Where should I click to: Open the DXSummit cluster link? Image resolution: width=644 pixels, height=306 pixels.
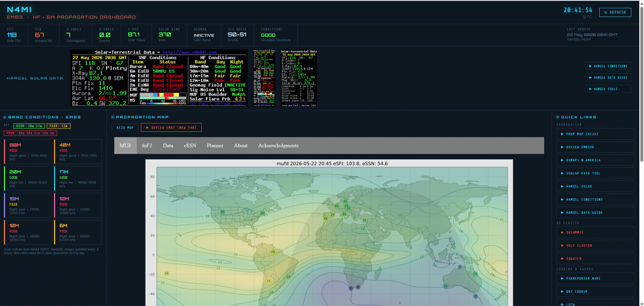point(595,232)
